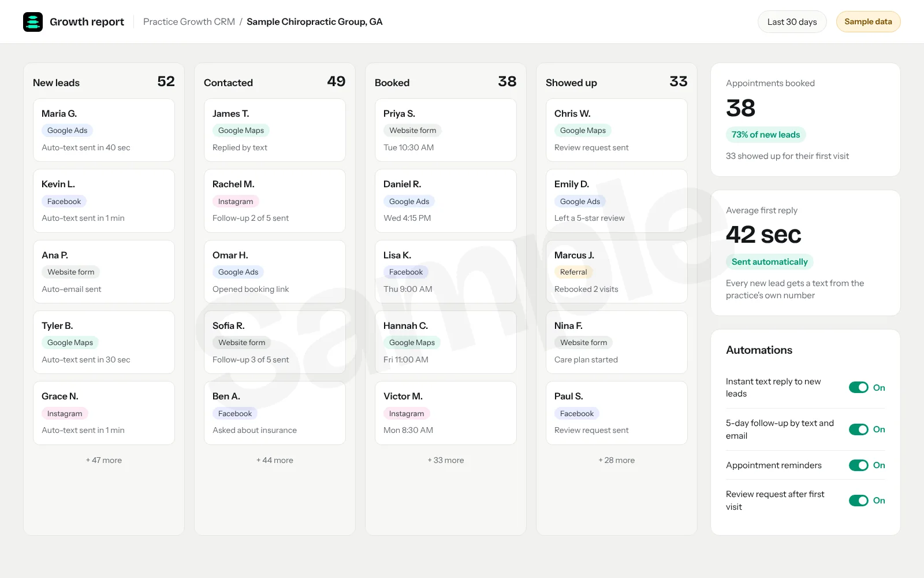Click the Growth report logo icon
924x578 pixels.
(x=33, y=22)
